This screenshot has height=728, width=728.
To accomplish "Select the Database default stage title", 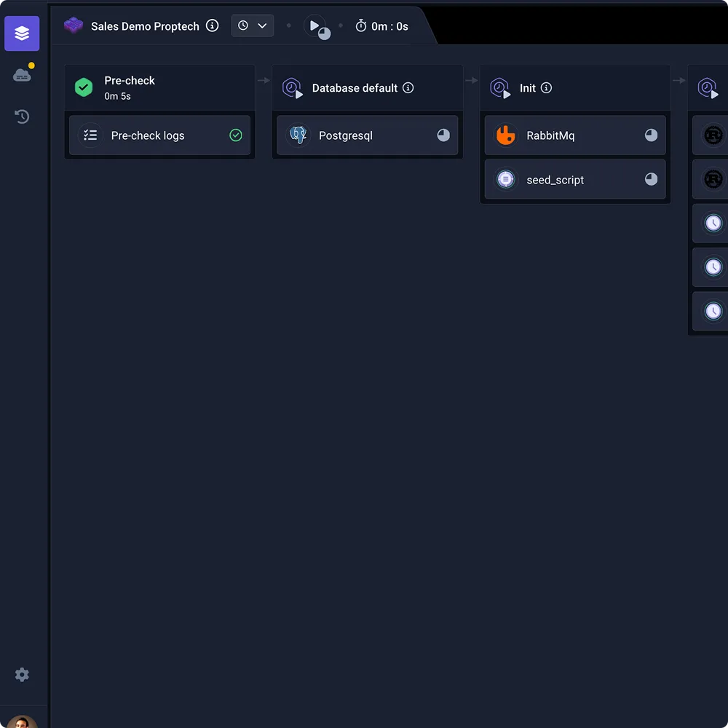I will (x=355, y=88).
